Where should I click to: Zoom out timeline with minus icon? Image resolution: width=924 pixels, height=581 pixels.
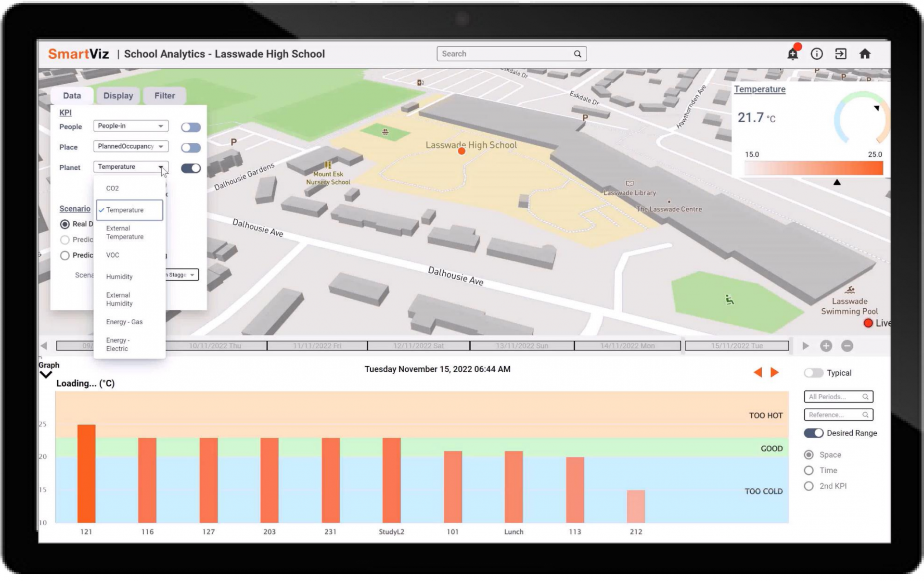click(847, 346)
